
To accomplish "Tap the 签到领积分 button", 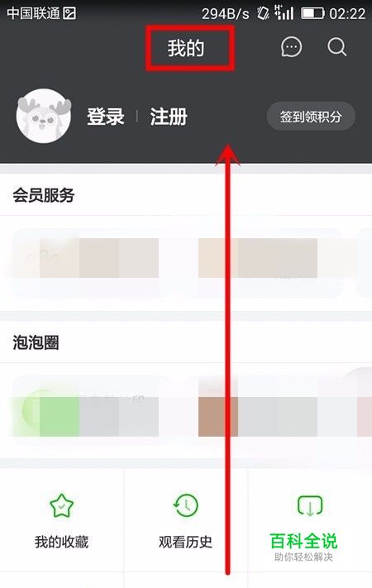I will (311, 117).
